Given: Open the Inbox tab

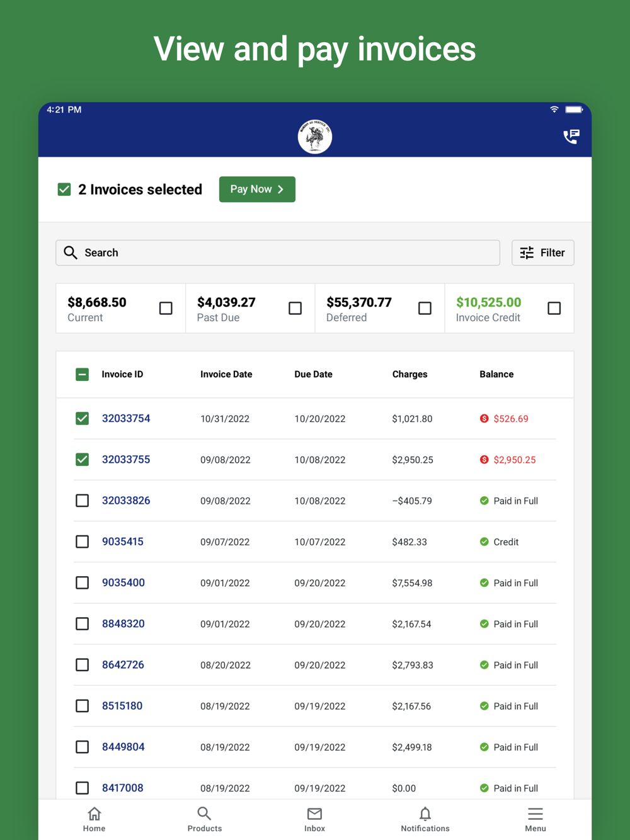Looking at the screenshot, I should click(x=315, y=819).
